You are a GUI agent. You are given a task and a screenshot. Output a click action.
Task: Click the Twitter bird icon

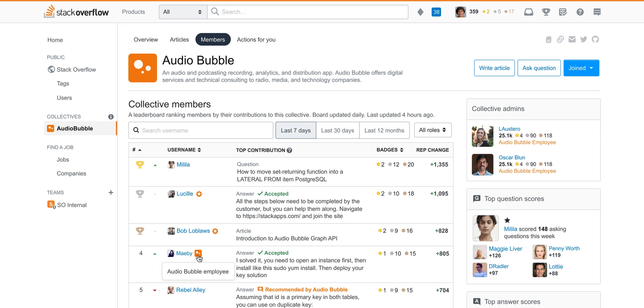[584, 39]
